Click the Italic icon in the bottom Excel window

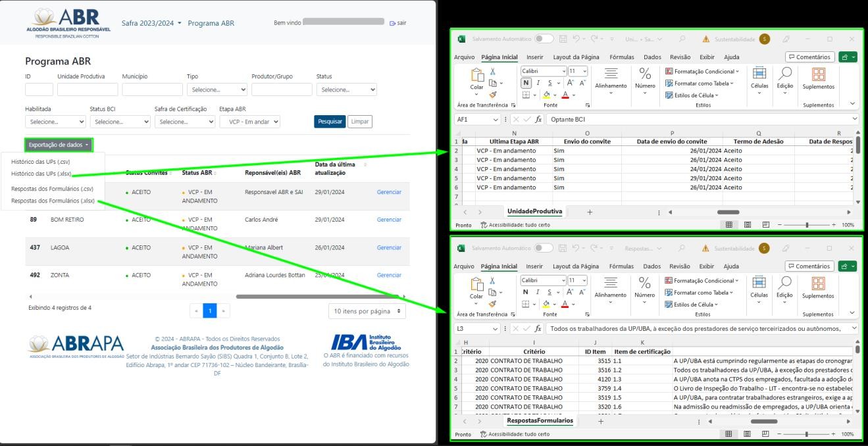pyautogui.click(x=538, y=292)
